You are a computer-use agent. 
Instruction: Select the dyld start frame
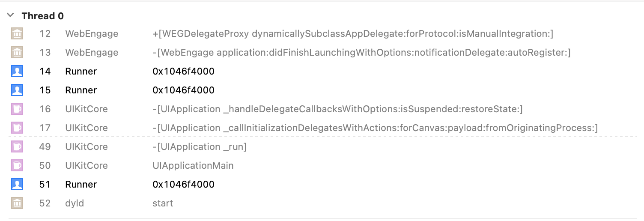click(322, 203)
